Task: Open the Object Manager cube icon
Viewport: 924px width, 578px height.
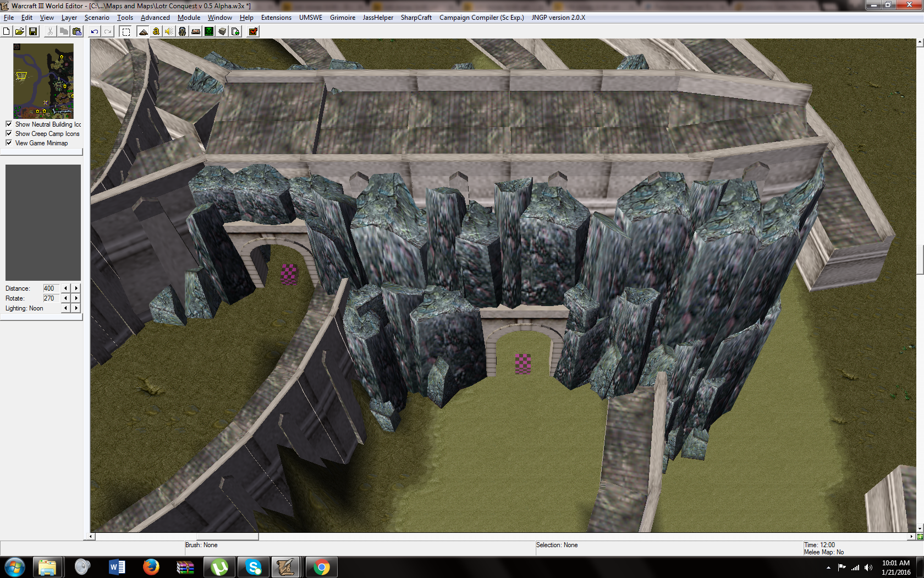Action: click(x=222, y=31)
